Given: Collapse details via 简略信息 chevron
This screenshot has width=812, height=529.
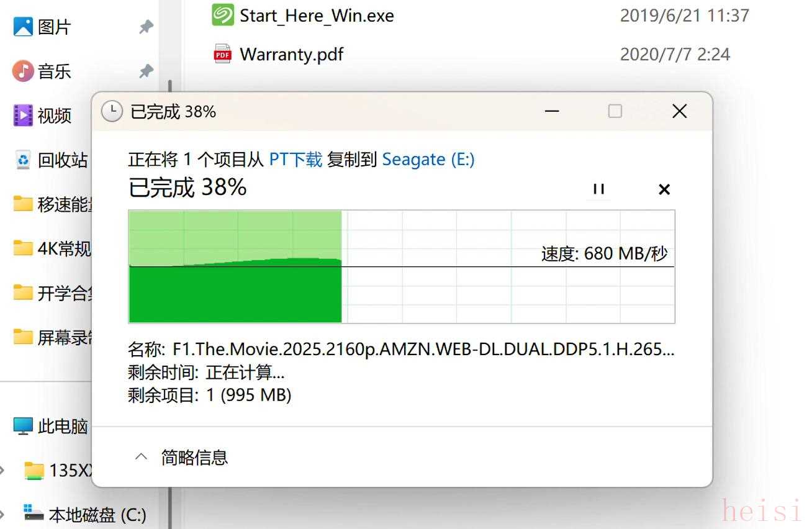Looking at the screenshot, I should coord(142,457).
